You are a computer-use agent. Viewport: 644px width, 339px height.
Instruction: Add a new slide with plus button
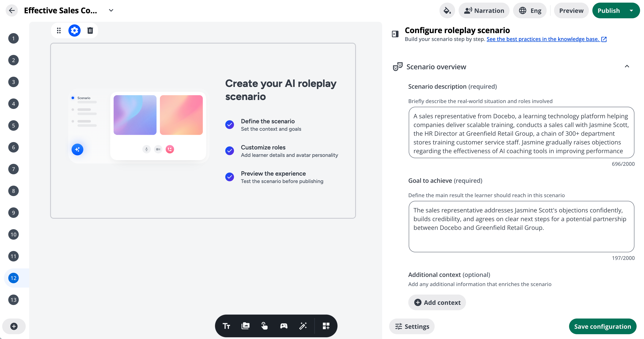14,326
